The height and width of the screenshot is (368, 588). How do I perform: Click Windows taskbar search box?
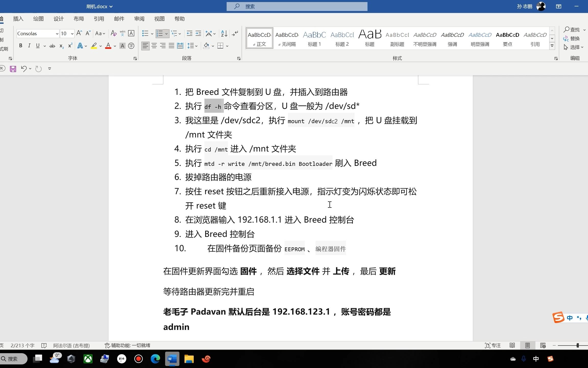pos(14,359)
